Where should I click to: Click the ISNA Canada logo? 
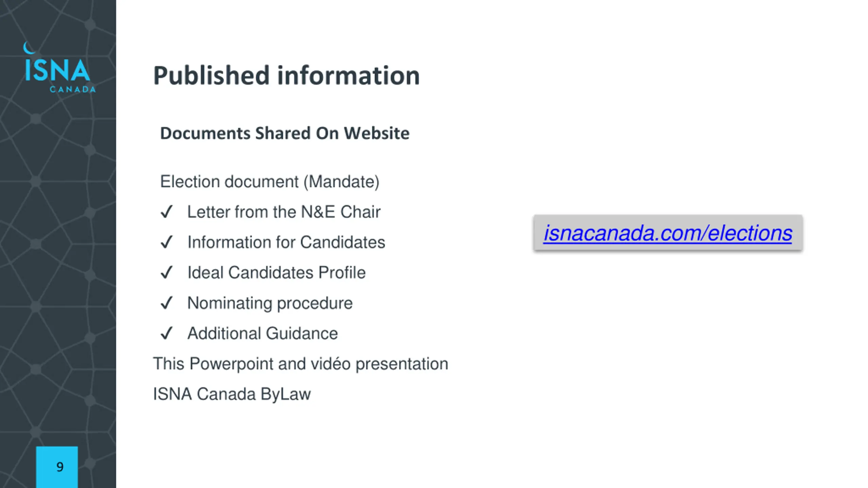pos(59,67)
